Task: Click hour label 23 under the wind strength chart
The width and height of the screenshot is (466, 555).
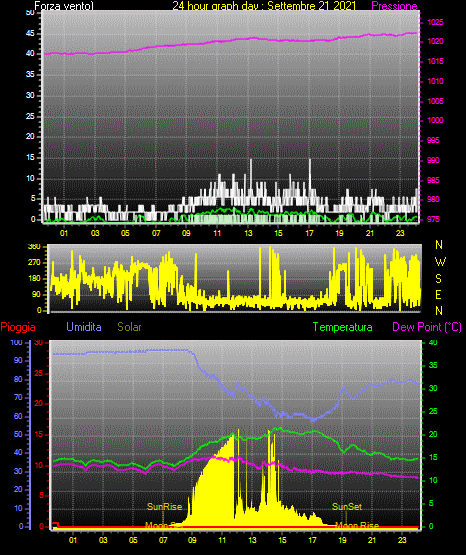Action: click(400, 233)
